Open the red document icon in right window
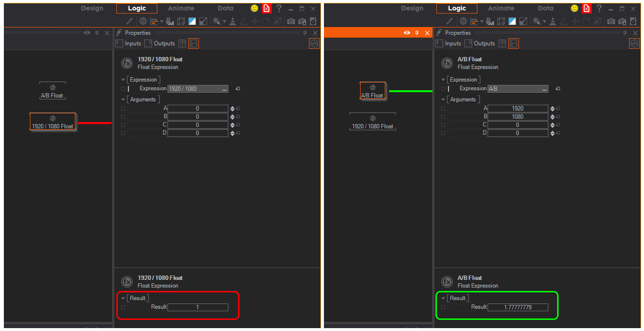 click(x=587, y=8)
